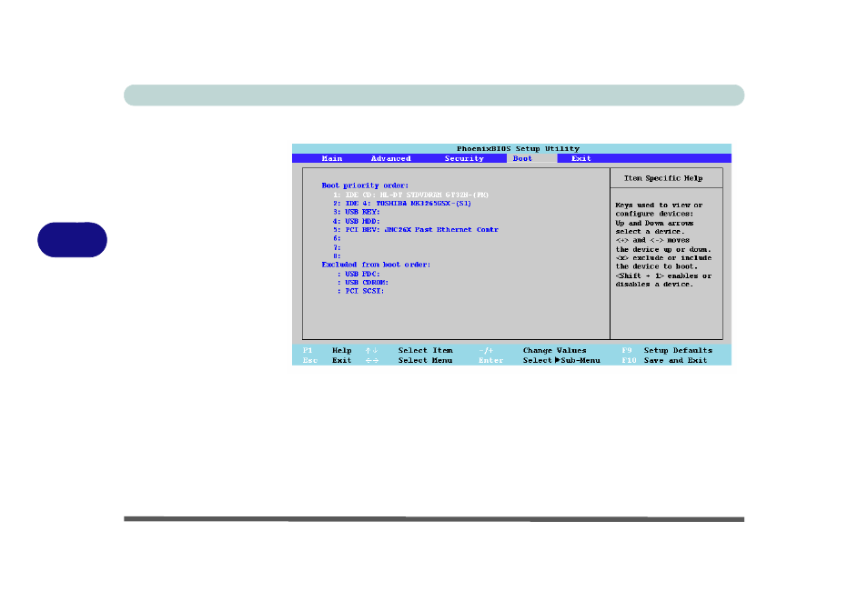Click the left/right arrows Select Menu hint
The width and height of the screenshot is (868, 611).
pyautogui.click(x=409, y=361)
